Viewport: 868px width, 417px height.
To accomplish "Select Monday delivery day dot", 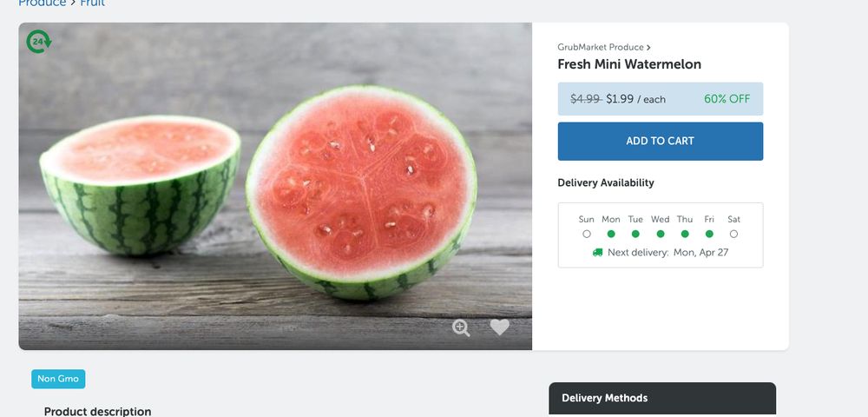I will tap(611, 234).
